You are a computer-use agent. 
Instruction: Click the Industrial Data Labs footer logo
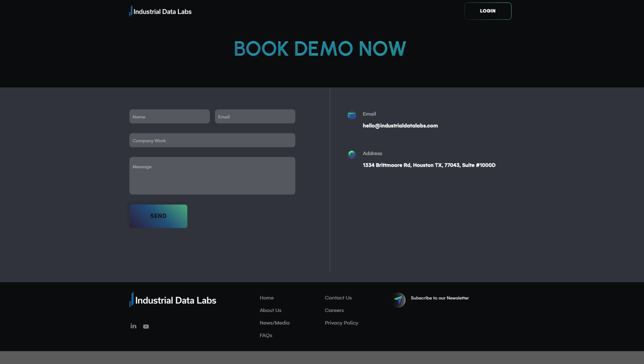[x=172, y=300]
